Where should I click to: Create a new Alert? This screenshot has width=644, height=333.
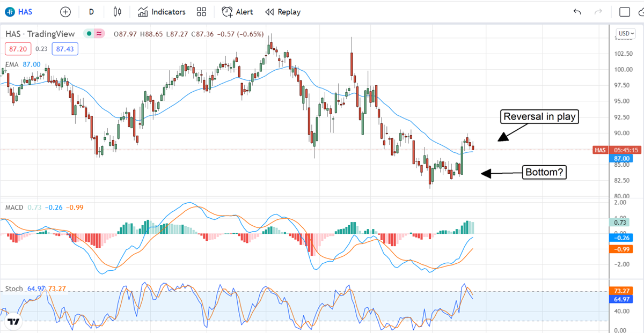coord(238,12)
